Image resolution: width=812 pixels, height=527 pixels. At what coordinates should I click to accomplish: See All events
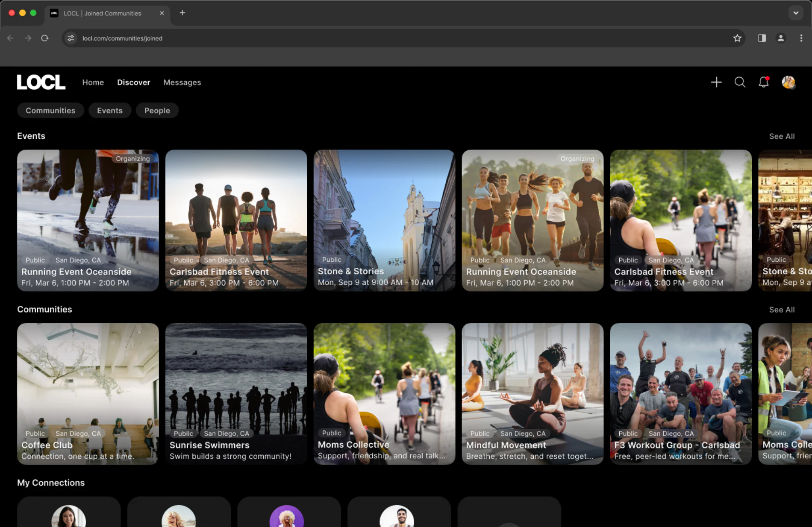(782, 136)
